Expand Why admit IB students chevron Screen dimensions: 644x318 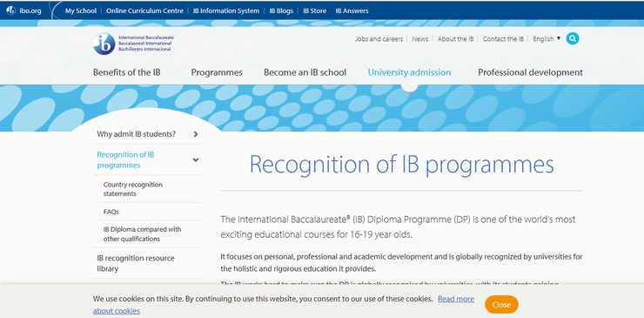coord(196,134)
